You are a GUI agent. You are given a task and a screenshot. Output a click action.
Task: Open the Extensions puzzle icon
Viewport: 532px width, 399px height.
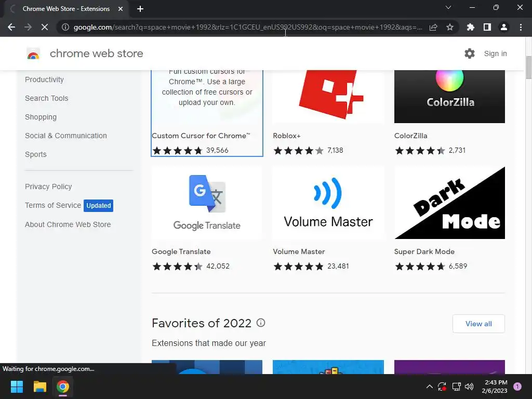(x=471, y=27)
